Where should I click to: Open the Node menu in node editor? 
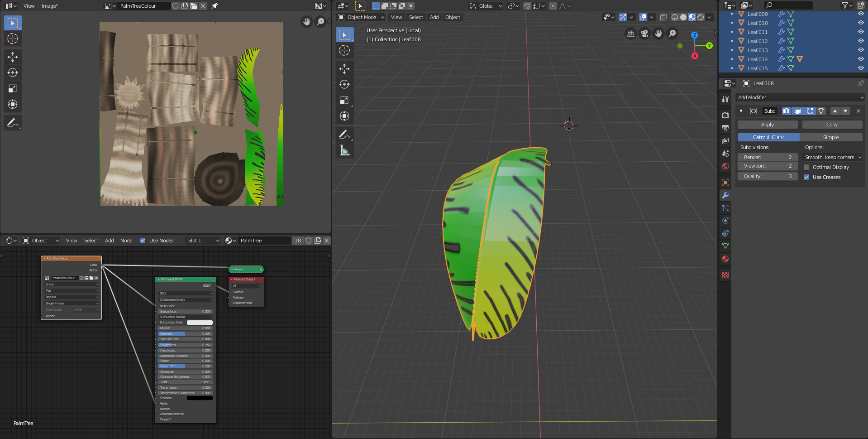coord(126,241)
